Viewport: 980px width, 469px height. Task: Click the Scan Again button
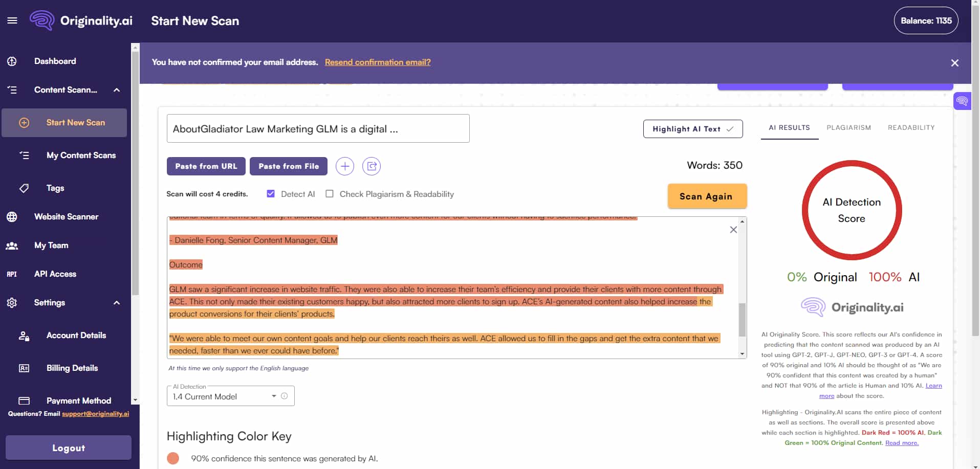pos(707,196)
